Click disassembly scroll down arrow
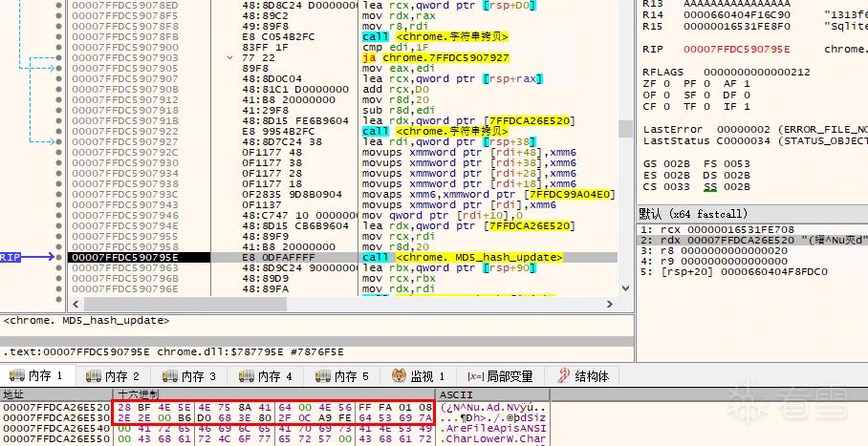 (x=625, y=288)
